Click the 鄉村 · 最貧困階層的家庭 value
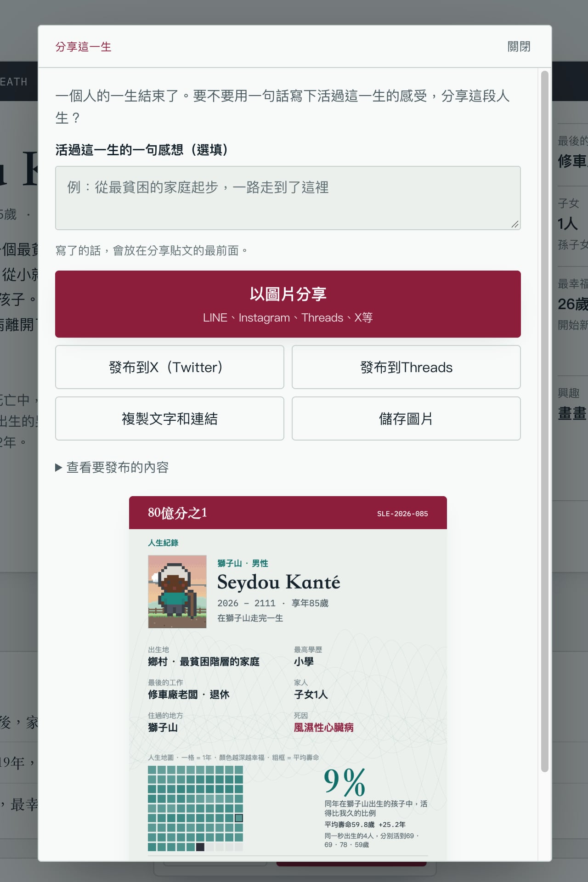The image size is (588, 882). coord(204,661)
